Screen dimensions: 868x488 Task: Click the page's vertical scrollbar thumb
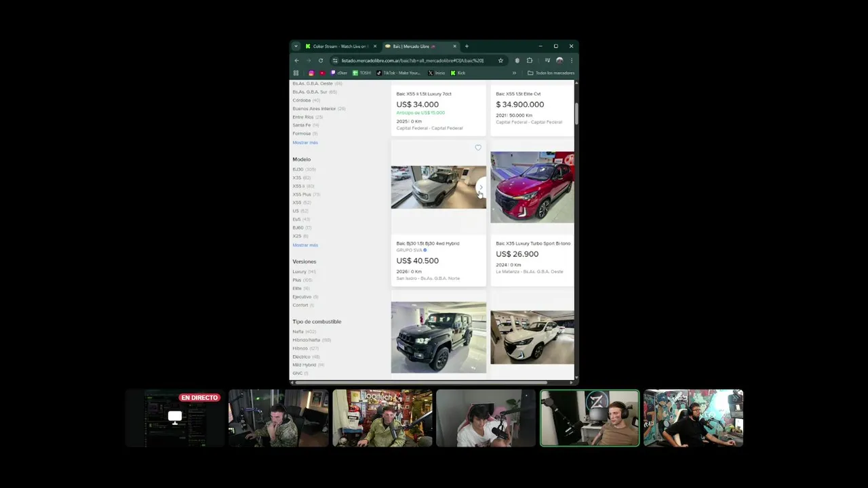[576, 114]
